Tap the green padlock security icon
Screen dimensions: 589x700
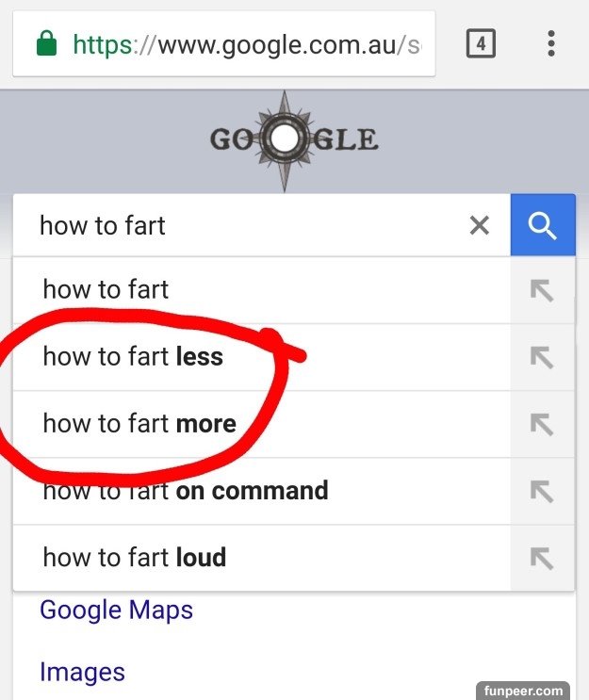pos(46,44)
